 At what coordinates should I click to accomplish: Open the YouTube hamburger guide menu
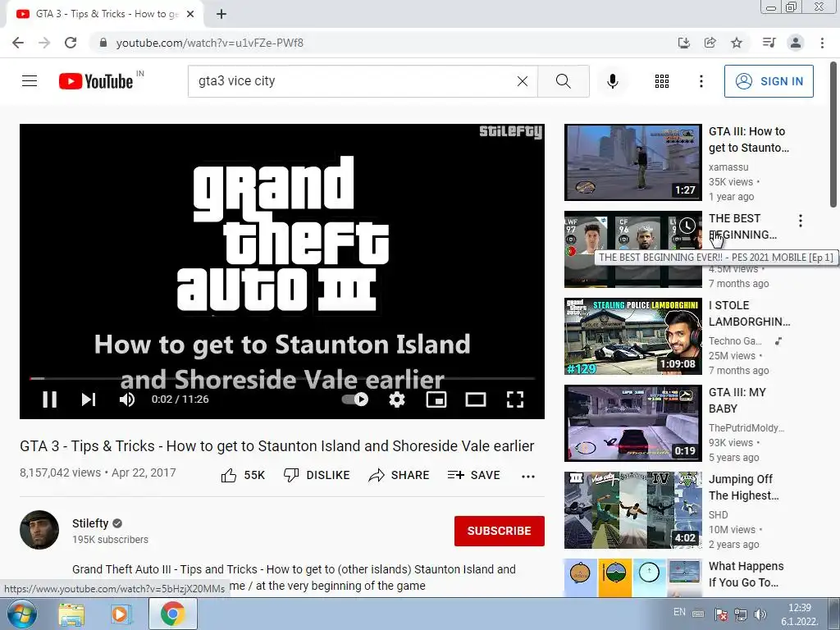click(30, 81)
